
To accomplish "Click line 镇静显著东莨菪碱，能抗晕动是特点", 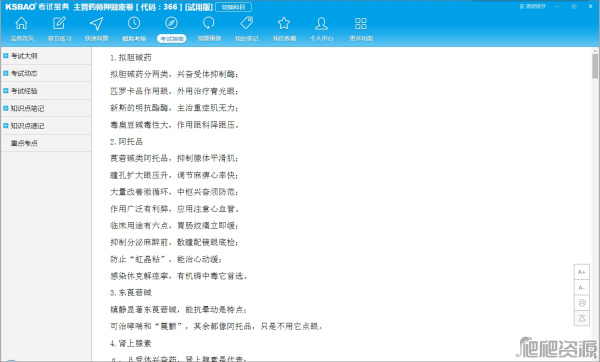I will (178, 310).
